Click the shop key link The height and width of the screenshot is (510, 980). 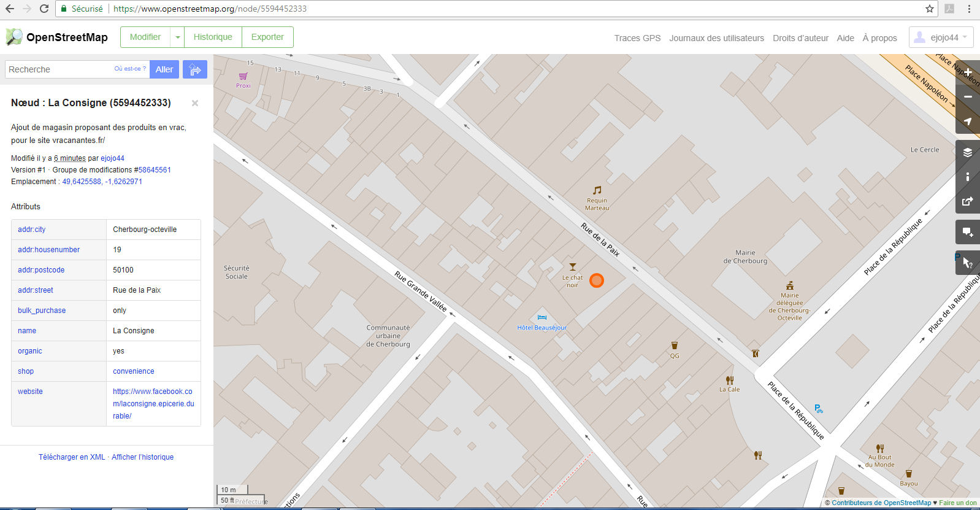(26, 371)
